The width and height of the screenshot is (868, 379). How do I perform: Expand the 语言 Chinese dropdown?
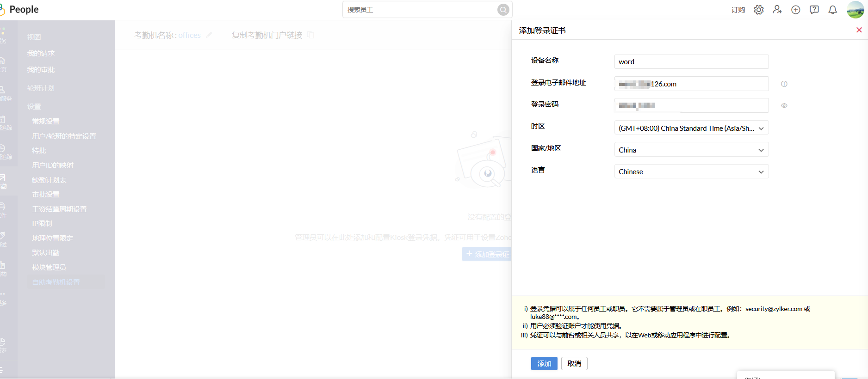[x=691, y=171]
